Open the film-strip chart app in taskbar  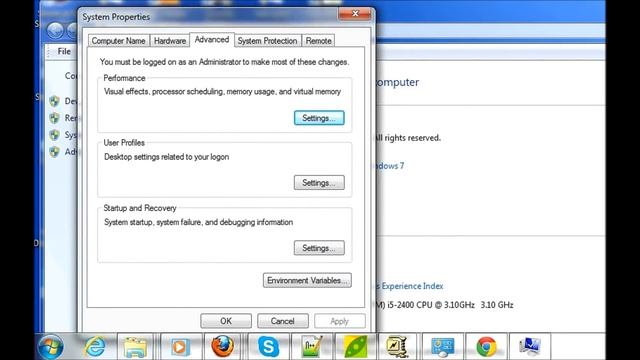[x=397, y=347]
